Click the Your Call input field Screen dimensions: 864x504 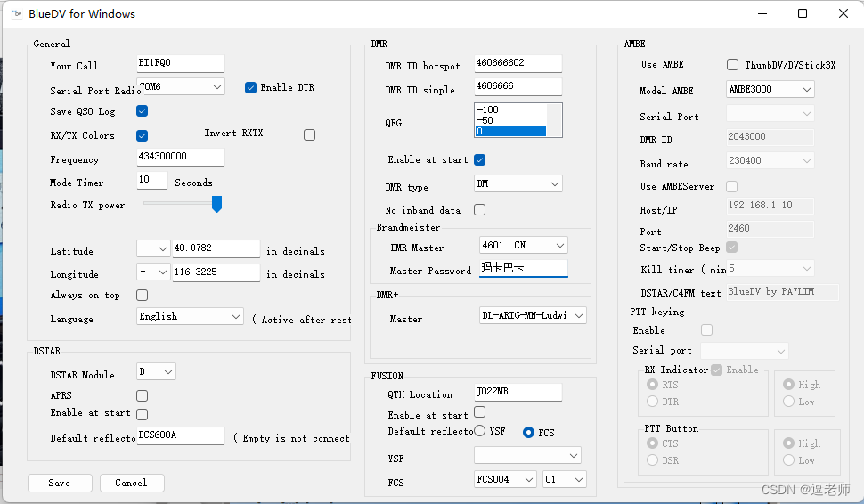pyautogui.click(x=181, y=63)
